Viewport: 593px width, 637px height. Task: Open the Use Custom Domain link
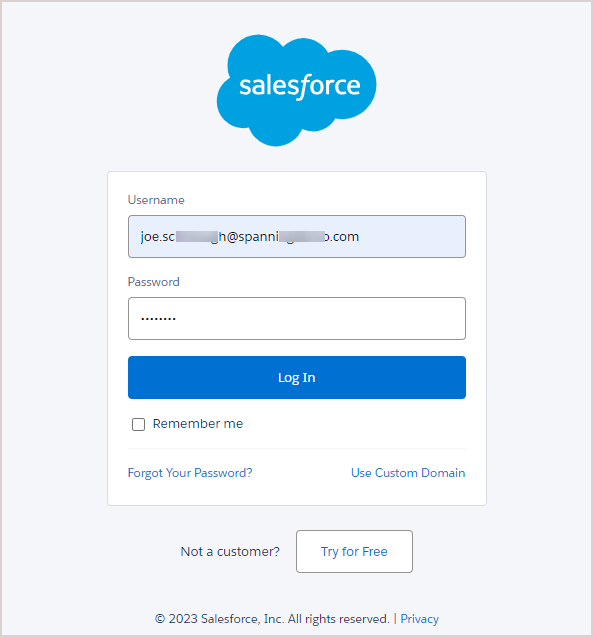(408, 473)
